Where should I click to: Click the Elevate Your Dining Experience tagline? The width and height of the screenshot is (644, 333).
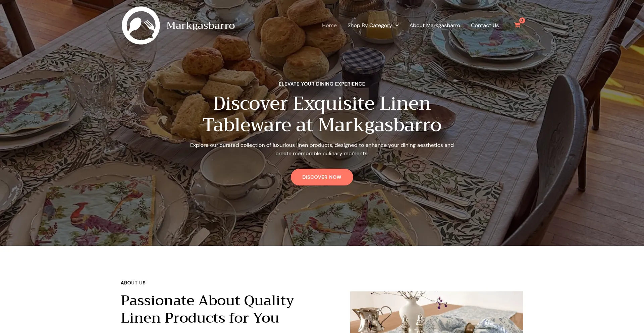(x=322, y=84)
